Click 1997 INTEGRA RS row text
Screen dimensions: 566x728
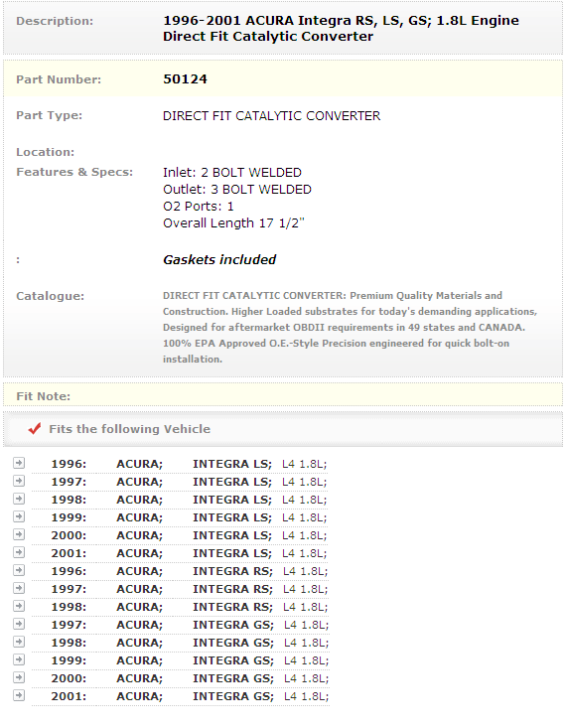(190, 589)
